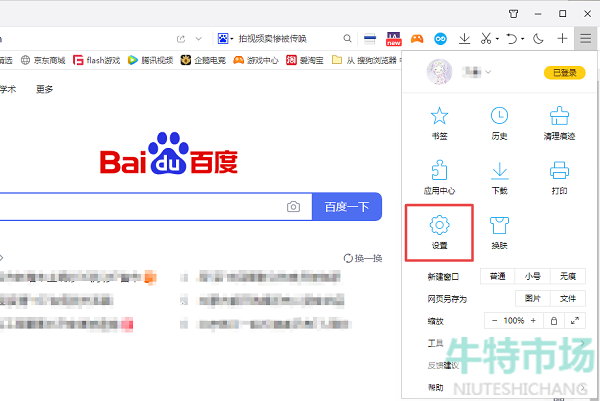Click the undo restore-page arrow icon
The width and height of the screenshot is (600, 401).
coord(512,39)
